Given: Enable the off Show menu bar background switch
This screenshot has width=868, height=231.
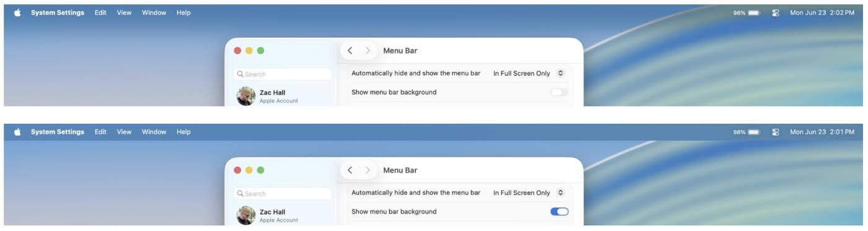Looking at the screenshot, I should pyautogui.click(x=559, y=92).
